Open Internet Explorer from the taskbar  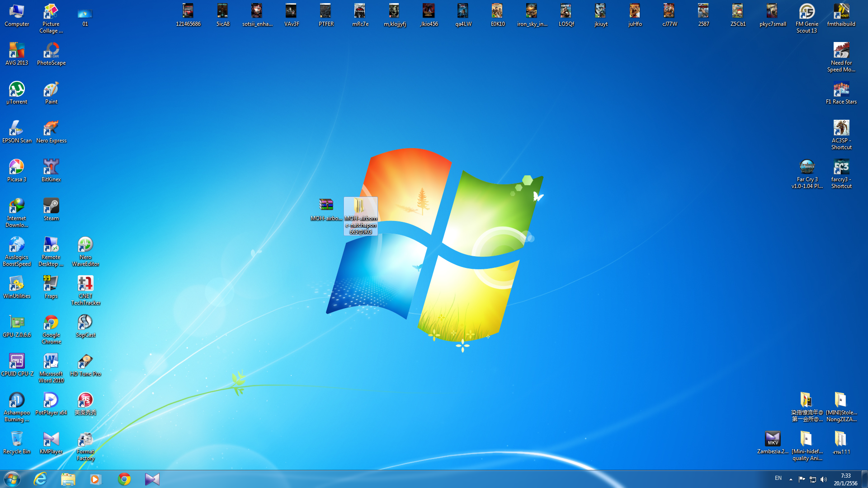pos(40,479)
